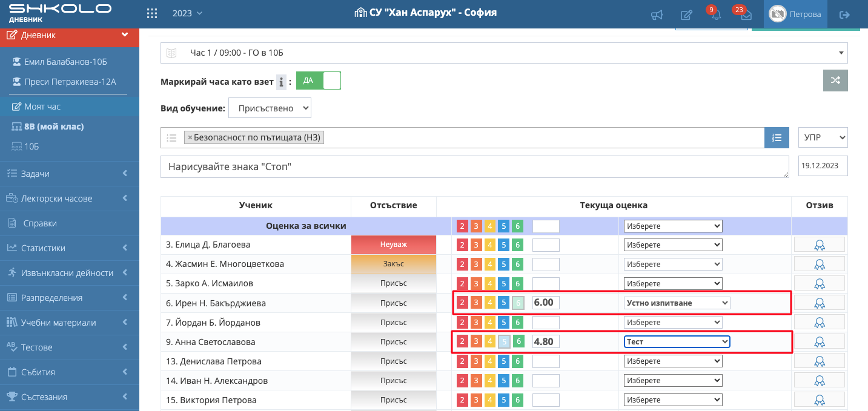This screenshot has width=868, height=411.
Task: Open the Вид обучение Присъствено dropdown
Action: click(x=270, y=108)
